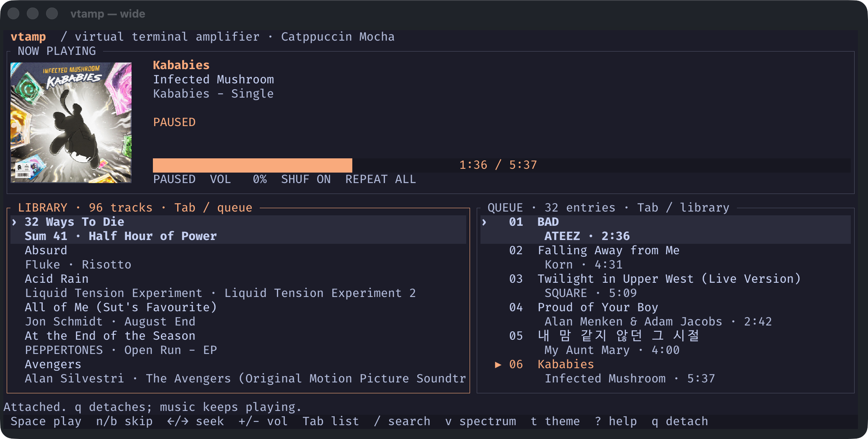This screenshot has height=439, width=868.
Task: Select the Absurd track in library
Action: click(x=238, y=258)
